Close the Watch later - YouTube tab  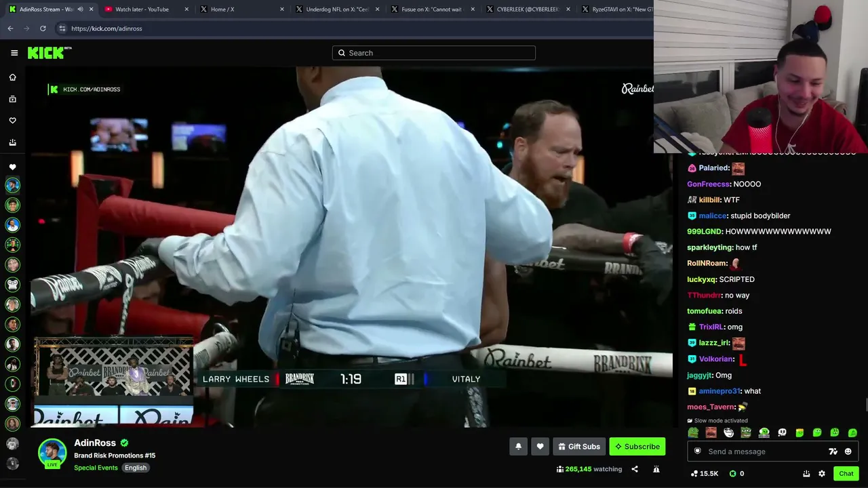pos(186,9)
